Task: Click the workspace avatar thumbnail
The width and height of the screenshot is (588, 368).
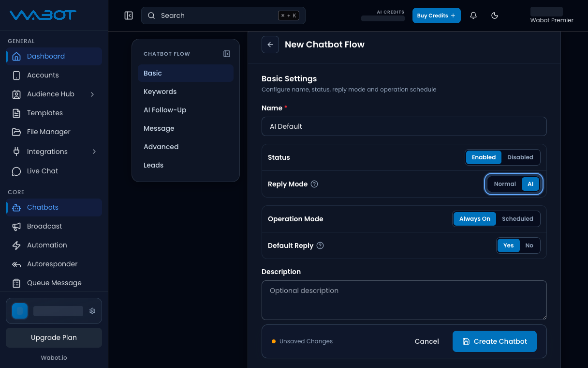Action: [x=20, y=311]
